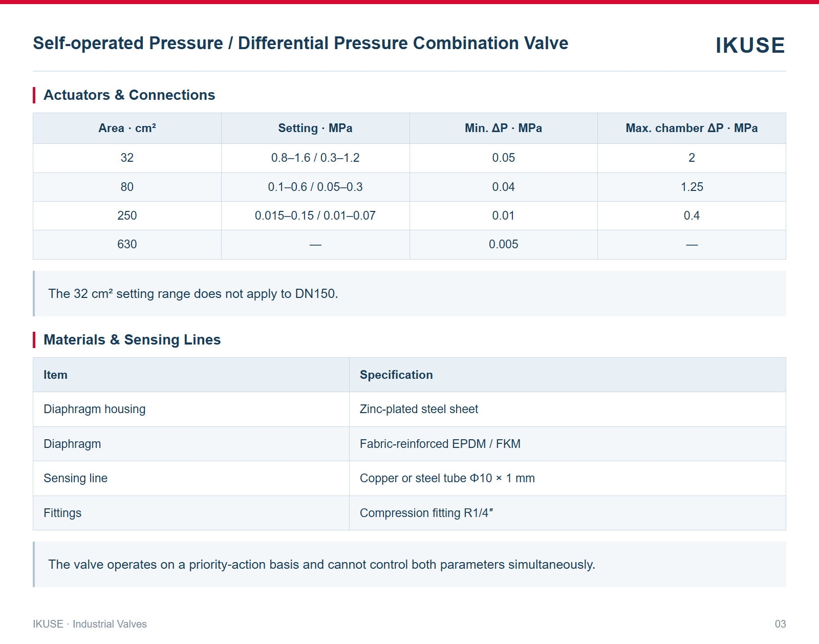Click 'Compression fitting R1/4″' specification
Screen dimensions: 819x644
[x=426, y=513]
